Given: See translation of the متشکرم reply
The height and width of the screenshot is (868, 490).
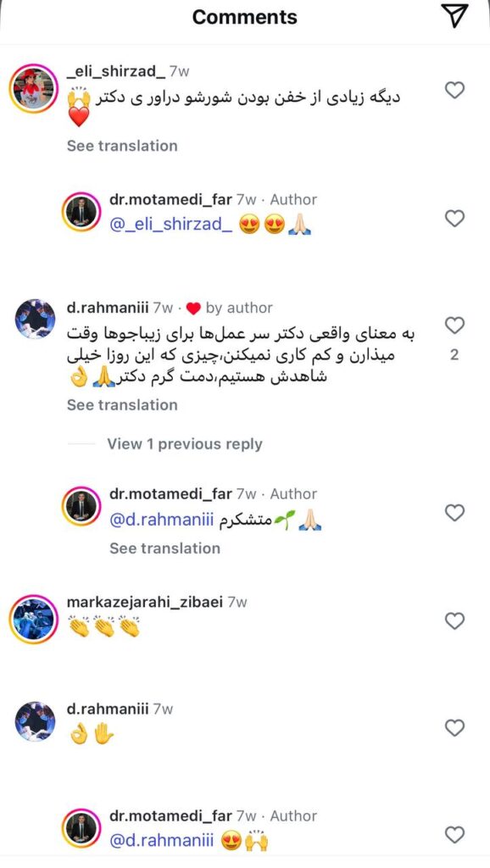Looking at the screenshot, I should click(x=165, y=548).
